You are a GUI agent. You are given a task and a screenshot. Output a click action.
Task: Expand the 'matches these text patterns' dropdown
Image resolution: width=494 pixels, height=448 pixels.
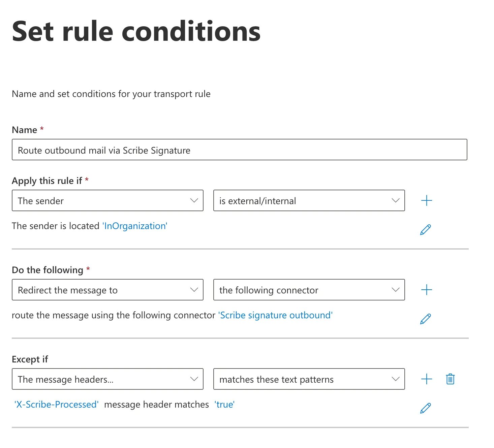coord(309,379)
